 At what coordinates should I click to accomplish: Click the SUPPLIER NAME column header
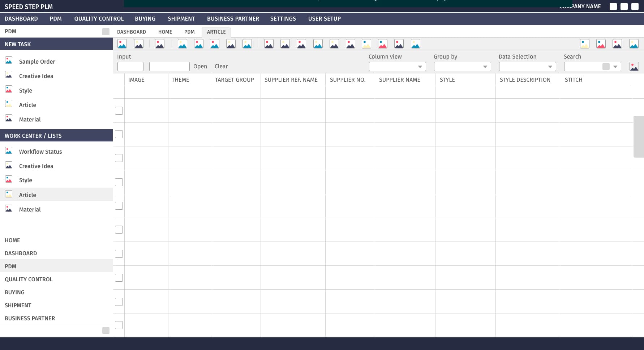[x=399, y=80]
